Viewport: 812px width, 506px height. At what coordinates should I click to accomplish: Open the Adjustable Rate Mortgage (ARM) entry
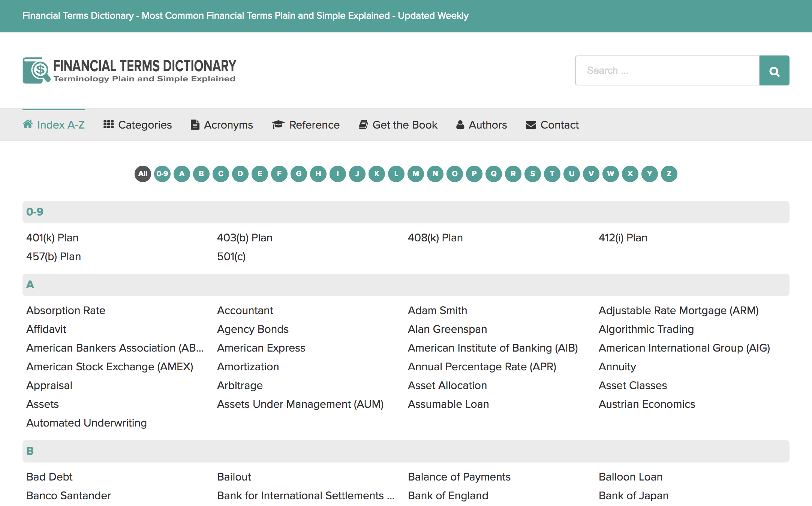coord(679,310)
